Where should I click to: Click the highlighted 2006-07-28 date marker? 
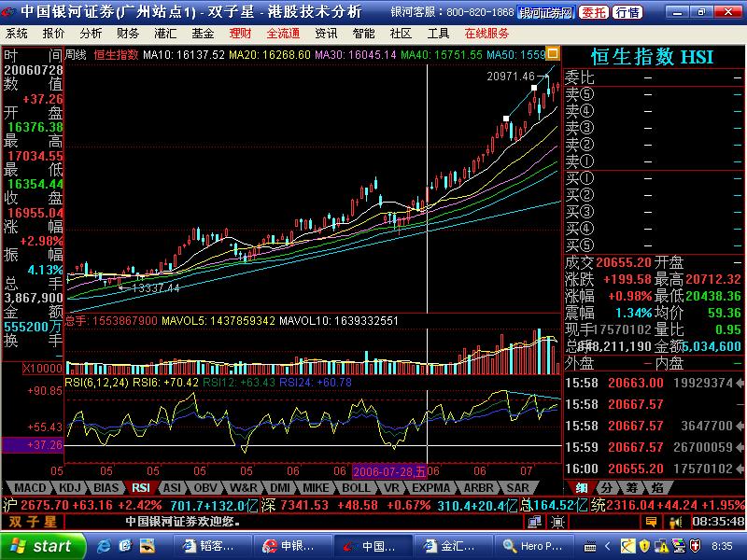point(389,471)
